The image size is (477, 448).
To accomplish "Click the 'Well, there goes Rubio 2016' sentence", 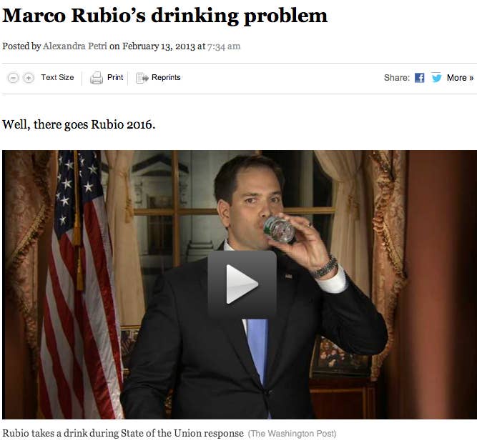I will [x=79, y=124].
